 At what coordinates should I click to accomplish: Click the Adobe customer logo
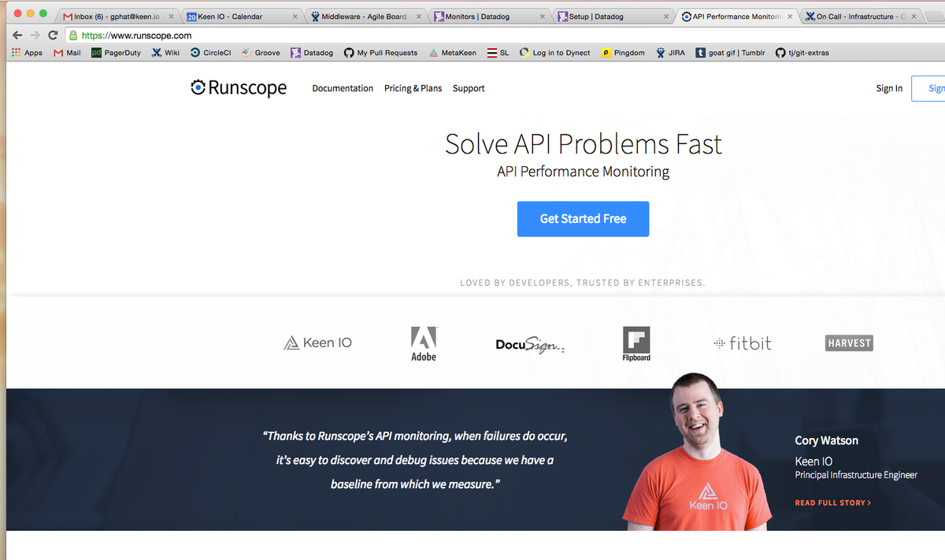click(x=424, y=344)
